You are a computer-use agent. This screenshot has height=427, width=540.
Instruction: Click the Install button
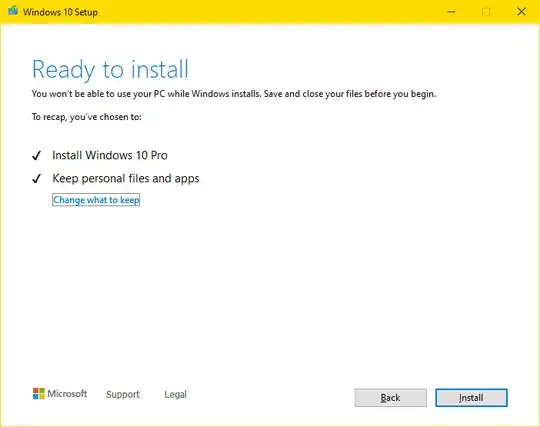coord(471,398)
